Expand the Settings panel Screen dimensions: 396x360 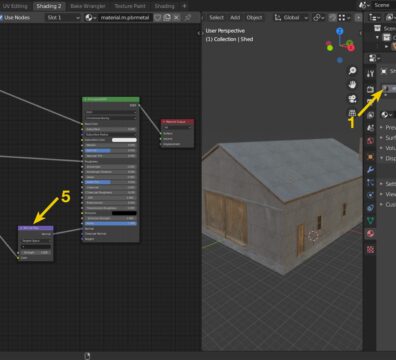coord(388,184)
